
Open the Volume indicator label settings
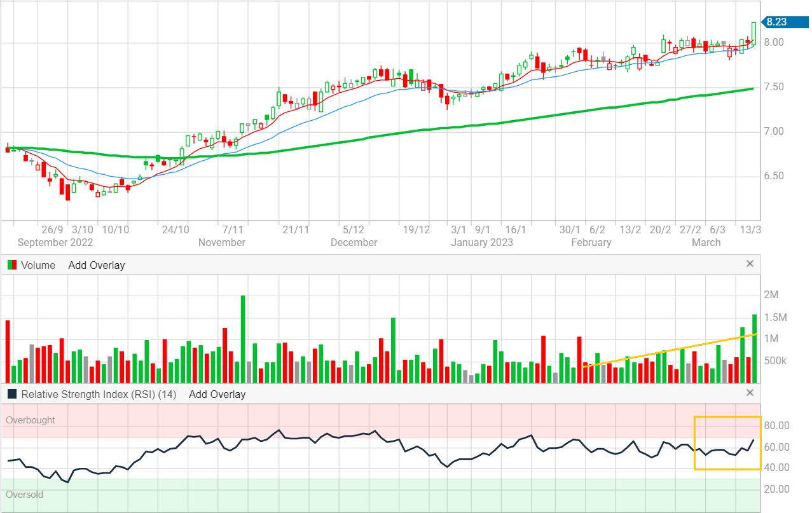click(x=38, y=265)
